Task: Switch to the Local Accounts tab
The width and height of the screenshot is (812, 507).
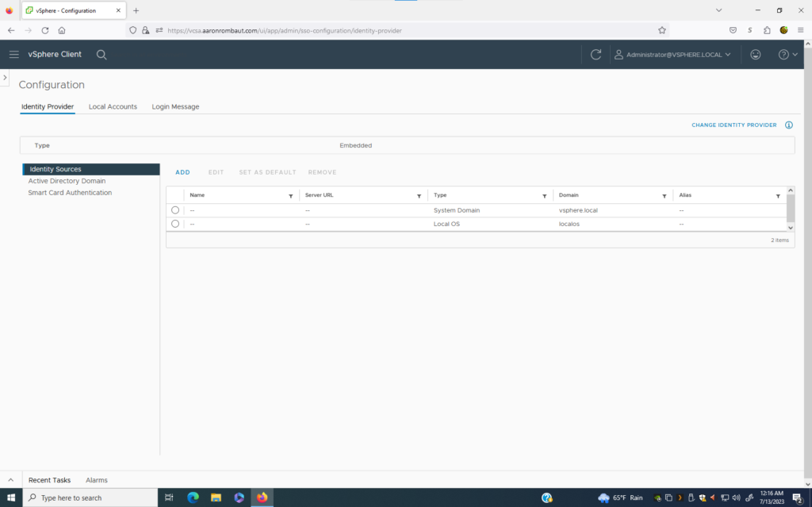Action: pyautogui.click(x=113, y=106)
